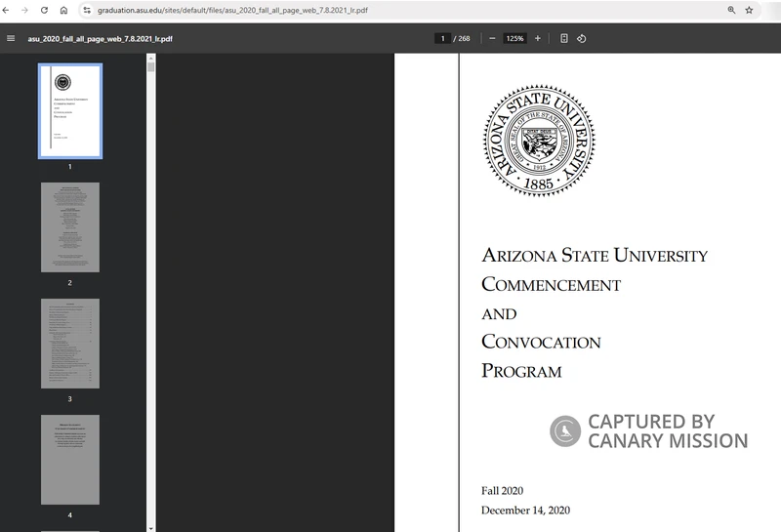Click the total page count '/ 268'

[x=462, y=38]
